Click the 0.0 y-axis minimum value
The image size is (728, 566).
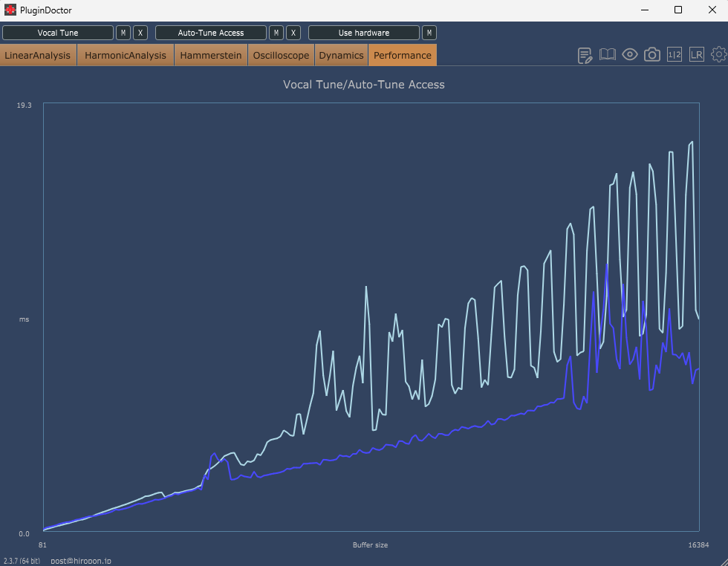(x=24, y=534)
